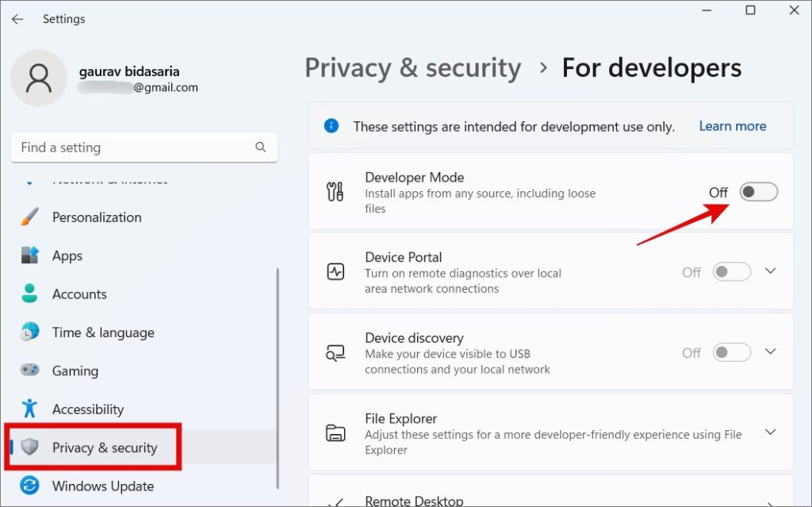Click the Settings window title text
This screenshot has height=507, width=812.
(x=63, y=19)
